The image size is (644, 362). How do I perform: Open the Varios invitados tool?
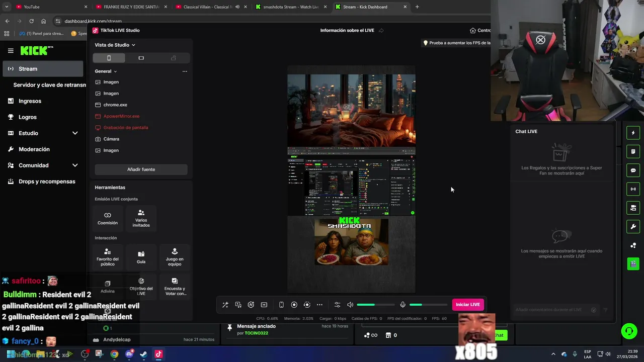141,218
